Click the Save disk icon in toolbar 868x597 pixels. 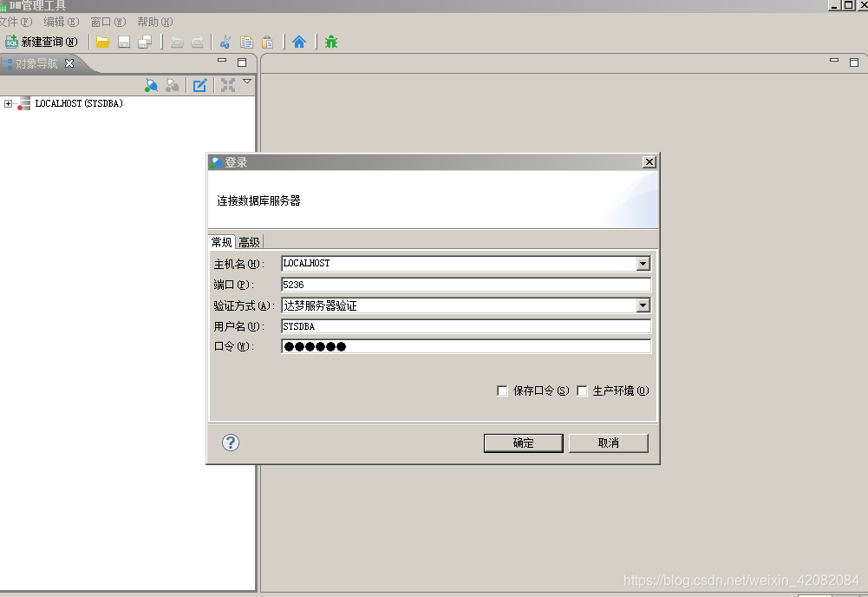[124, 43]
